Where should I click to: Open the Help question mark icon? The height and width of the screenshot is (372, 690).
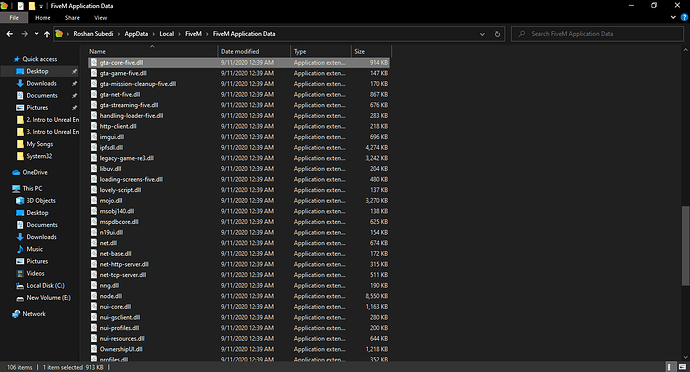pyautogui.click(x=684, y=18)
